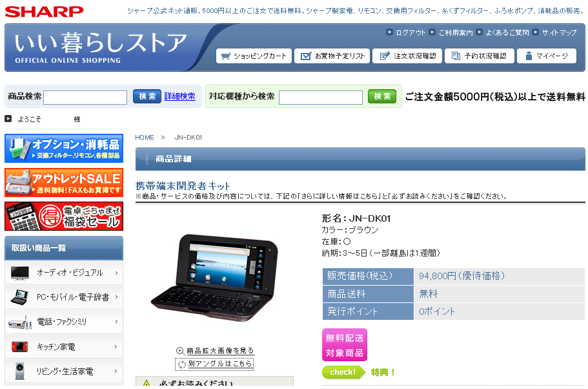588x389 pixels.
Task: Click the 携帯端末開発者キット product title
Action: [x=183, y=186]
